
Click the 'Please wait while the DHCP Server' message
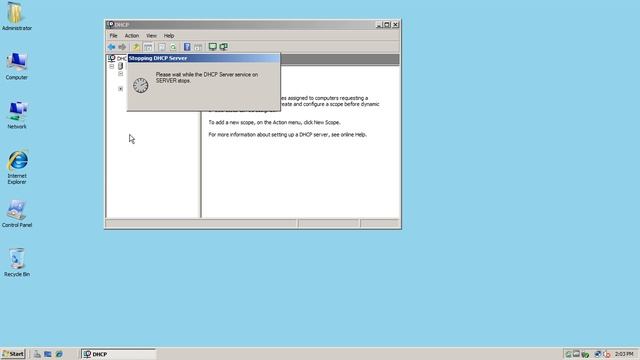coord(207,78)
